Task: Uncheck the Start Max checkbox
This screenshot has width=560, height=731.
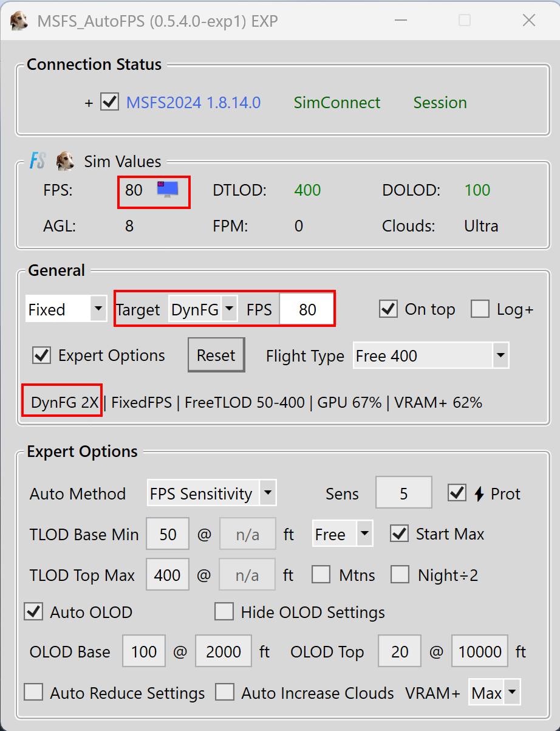Action: pyautogui.click(x=399, y=534)
